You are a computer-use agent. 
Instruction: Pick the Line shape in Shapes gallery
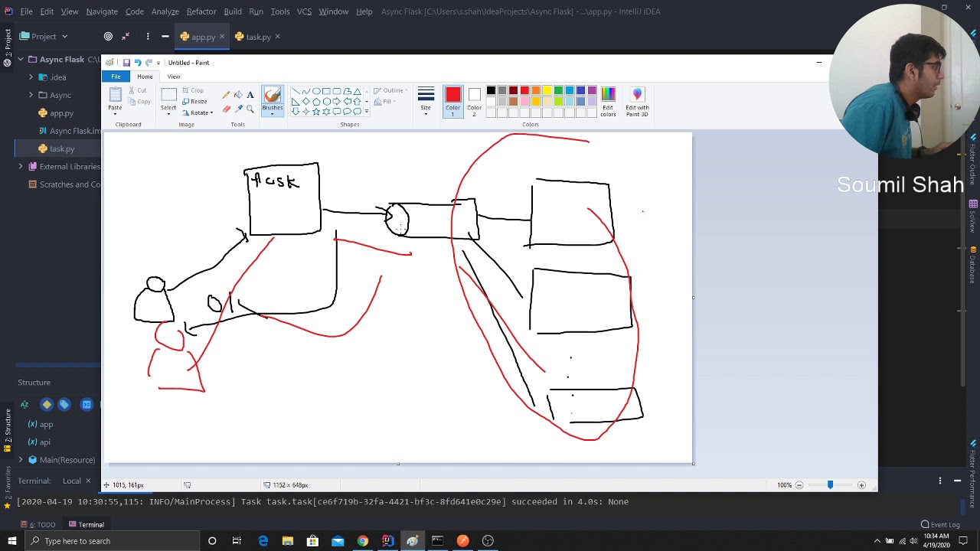(296, 91)
